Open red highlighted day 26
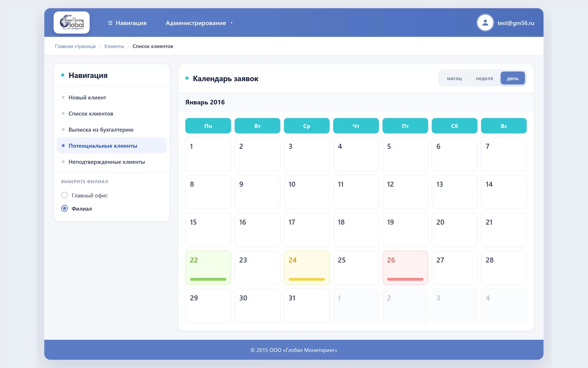Viewport: 588px width, 368px height. coord(405,268)
